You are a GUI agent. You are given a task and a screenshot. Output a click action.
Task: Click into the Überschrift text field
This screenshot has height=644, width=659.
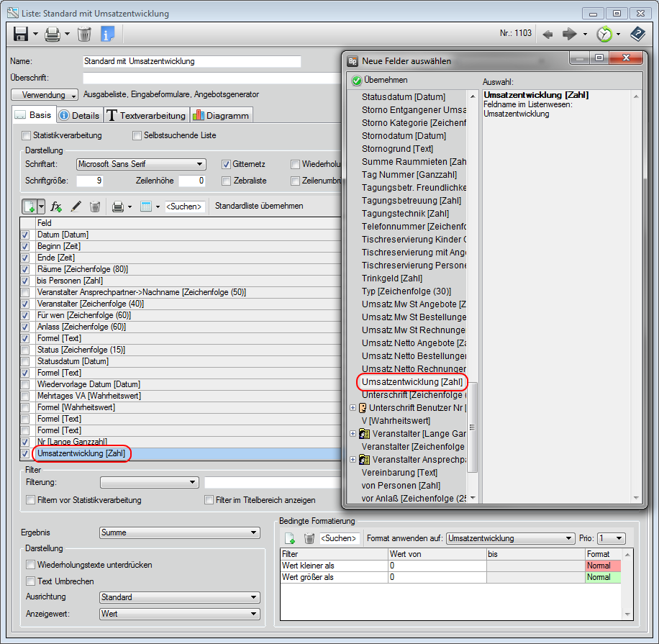coord(209,78)
